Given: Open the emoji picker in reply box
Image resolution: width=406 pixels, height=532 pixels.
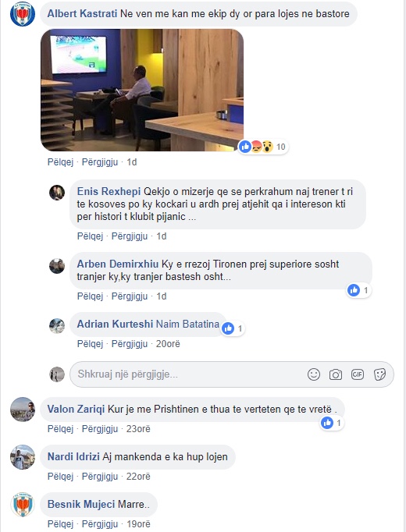Looking at the screenshot, I should pos(314,374).
